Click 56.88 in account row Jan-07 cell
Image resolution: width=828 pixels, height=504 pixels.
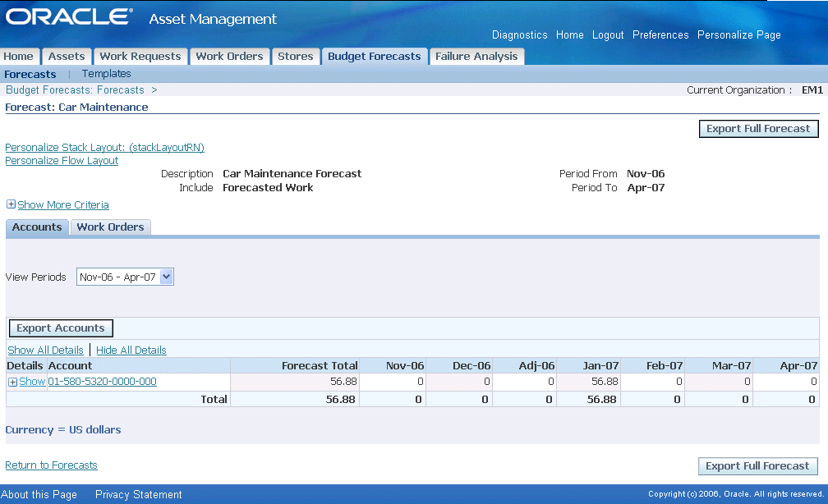tap(605, 382)
